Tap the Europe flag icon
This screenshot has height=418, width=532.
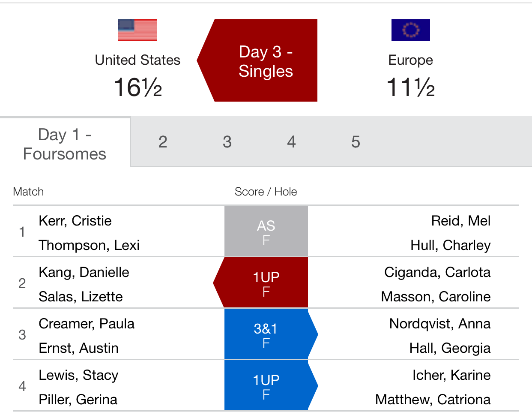[410, 30]
